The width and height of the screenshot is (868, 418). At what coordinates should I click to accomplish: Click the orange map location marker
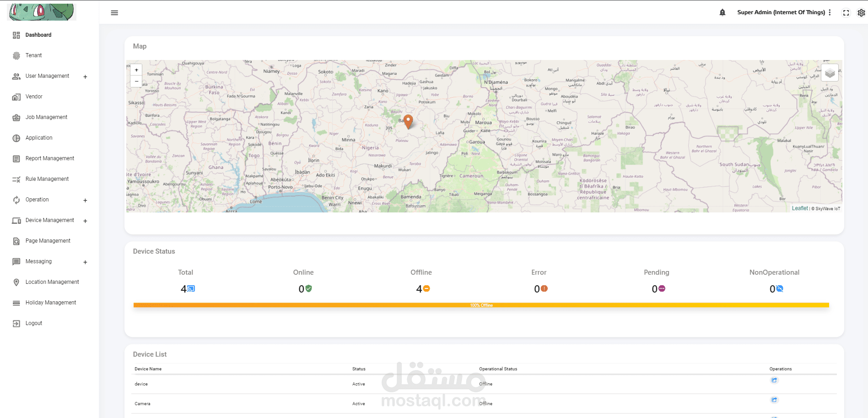click(408, 121)
